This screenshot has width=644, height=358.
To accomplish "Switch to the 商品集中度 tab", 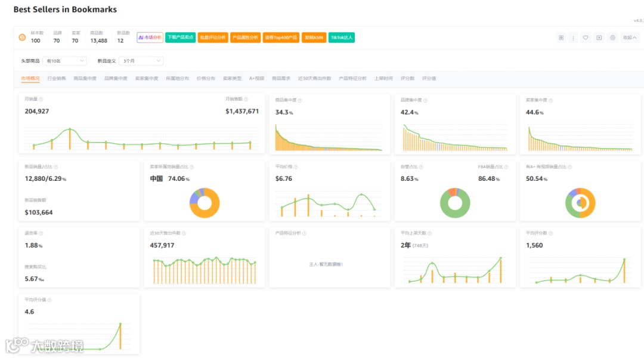I will pyautogui.click(x=85, y=78).
